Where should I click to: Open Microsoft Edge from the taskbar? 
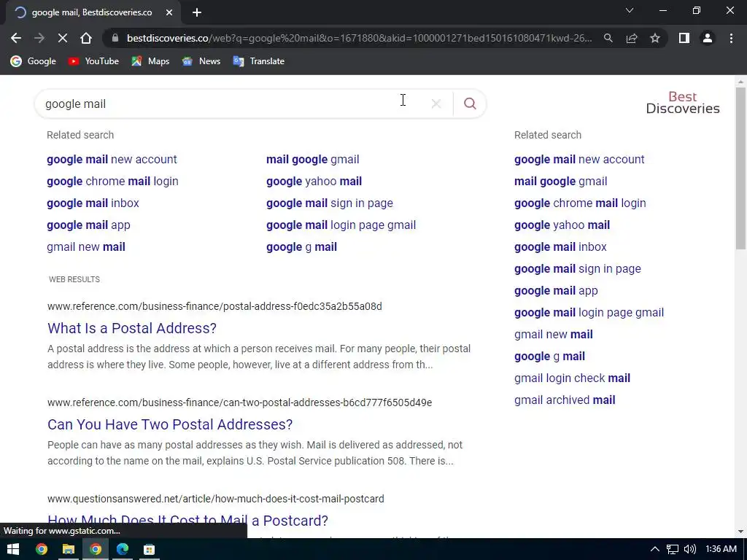click(123, 549)
